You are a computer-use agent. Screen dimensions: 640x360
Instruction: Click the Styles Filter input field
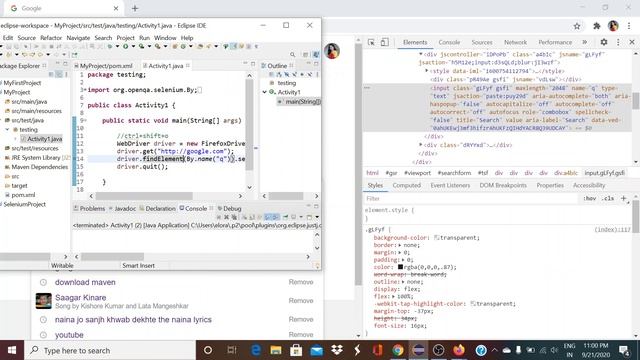pos(471,198)
